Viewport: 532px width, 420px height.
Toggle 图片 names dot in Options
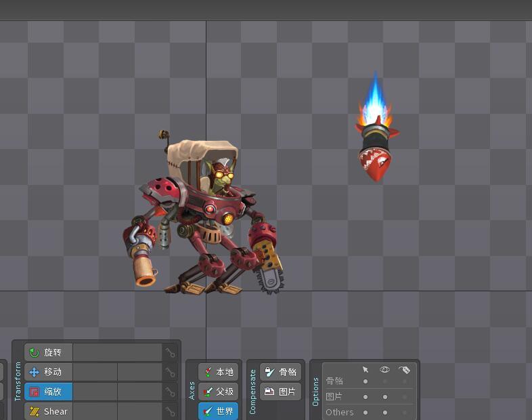[x=405, y=396]
